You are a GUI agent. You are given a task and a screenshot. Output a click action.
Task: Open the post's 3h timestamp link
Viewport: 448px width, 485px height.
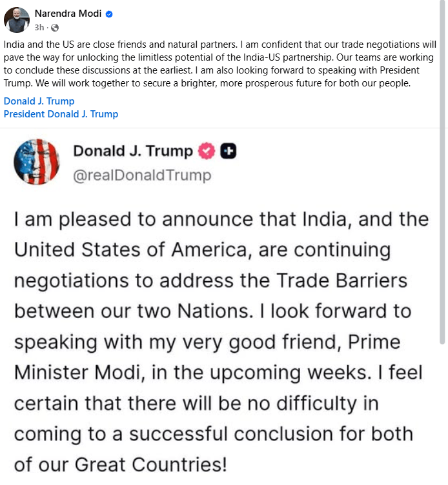39,28
